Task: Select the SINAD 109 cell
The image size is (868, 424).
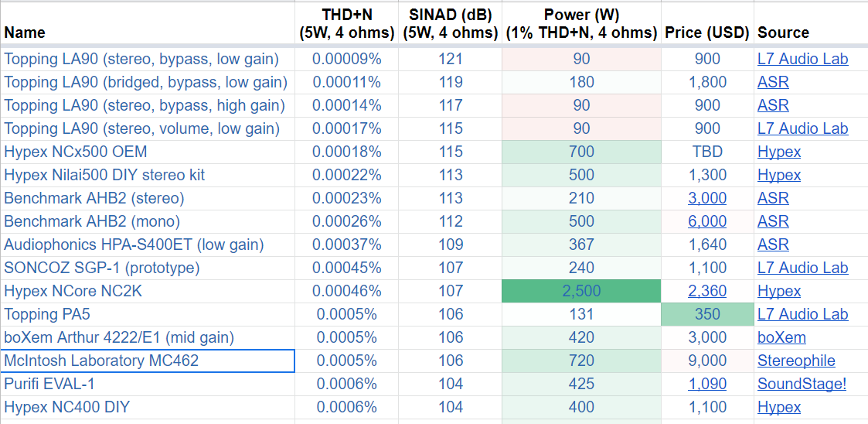Action: click(x=450, y=244)
